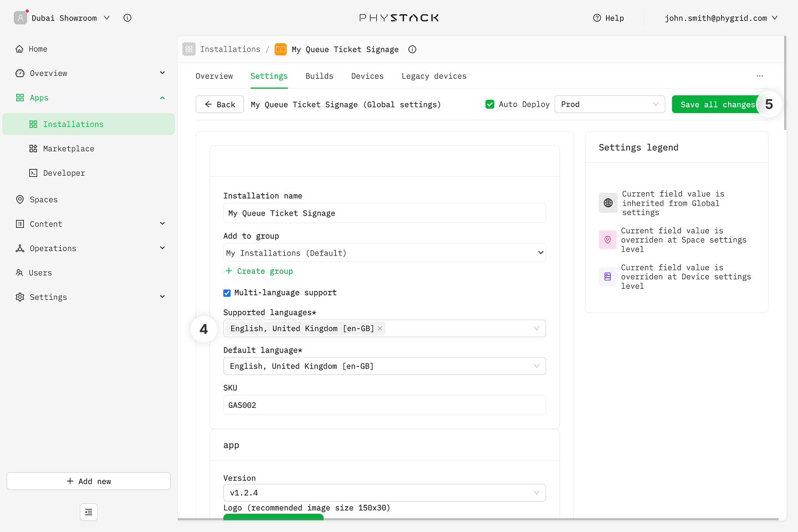Switch to the Builds tab
798x532 pixels.
pos(319,76)
